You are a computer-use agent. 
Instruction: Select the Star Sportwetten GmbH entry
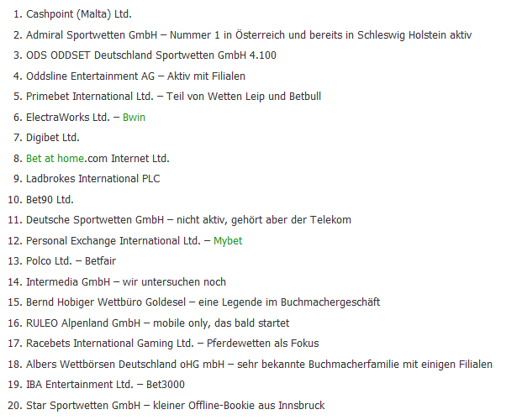[x=175, y=406]
